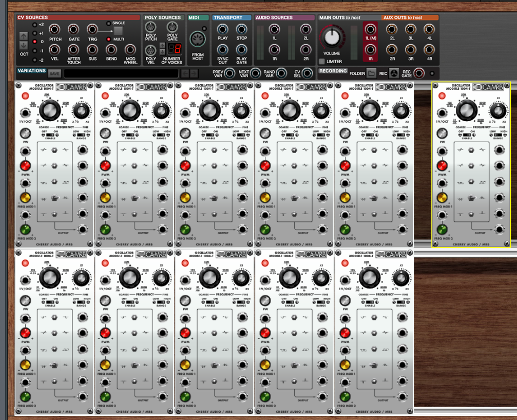The image size is (517, 420).
Task: Click the red PWM knob on yellow-outlined oscillator
Action: 442,165
